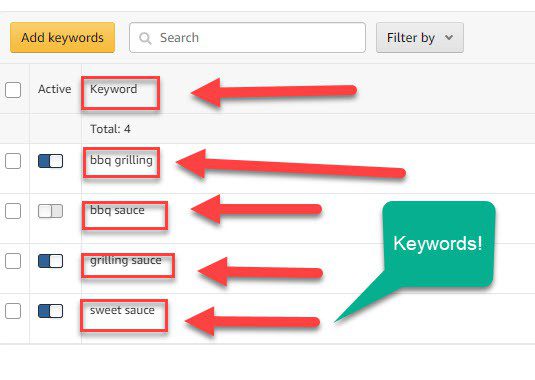Turn off the grilling sauce toggle
This screenshot has height=380, width=535.
pos(50,261)
